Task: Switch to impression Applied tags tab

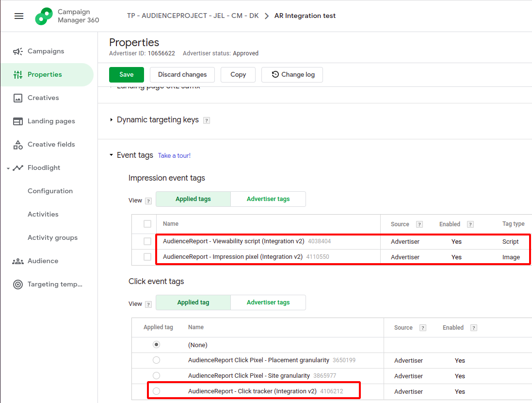Action: (x=193, y=199)
